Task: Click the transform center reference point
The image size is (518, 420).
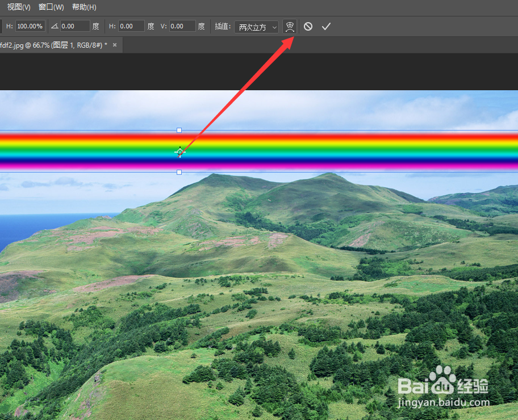Action: point(179,152)
